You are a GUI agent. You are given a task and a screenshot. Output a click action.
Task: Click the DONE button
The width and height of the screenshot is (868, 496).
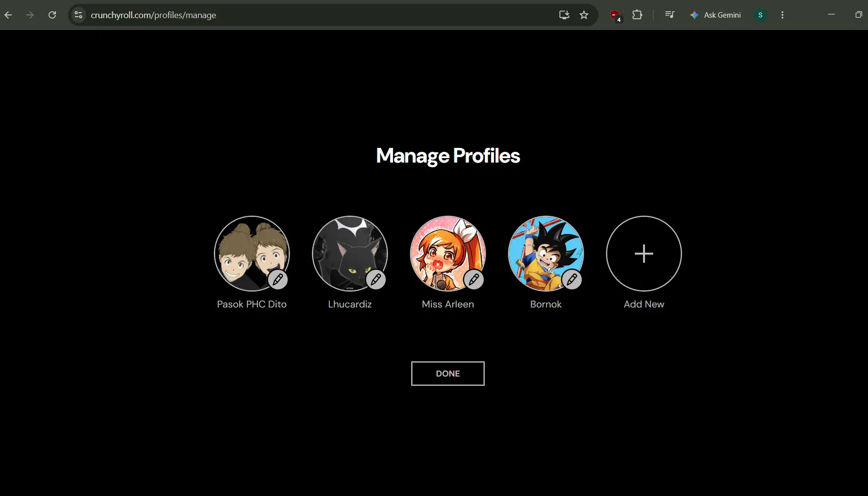(x=448, y=374)
